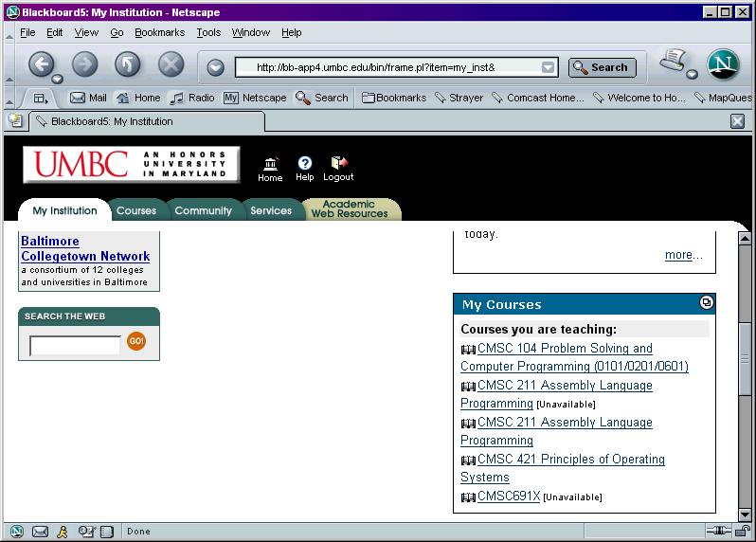Reload the page with the Reload button

[x=128, y=64]
